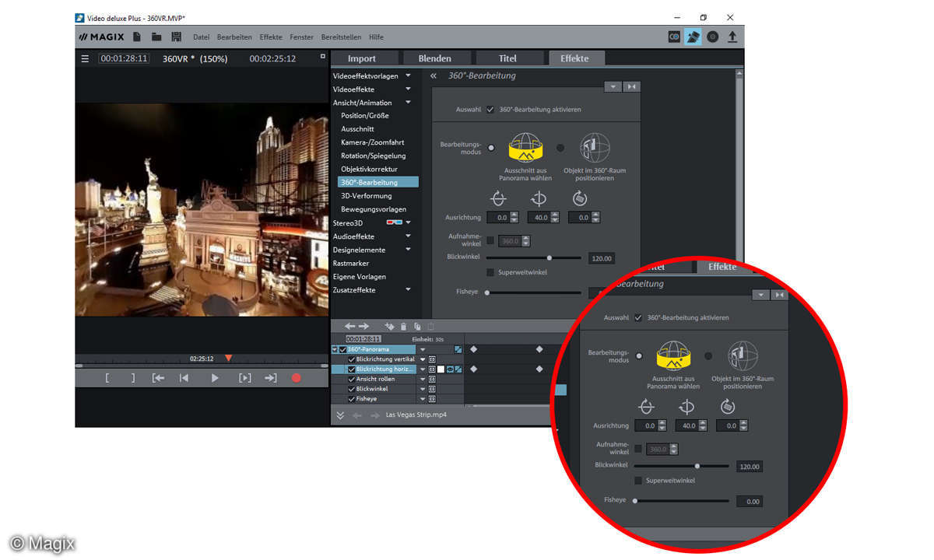
Task: Click the orange playhead marker under the preview
Action: point(228,359)
